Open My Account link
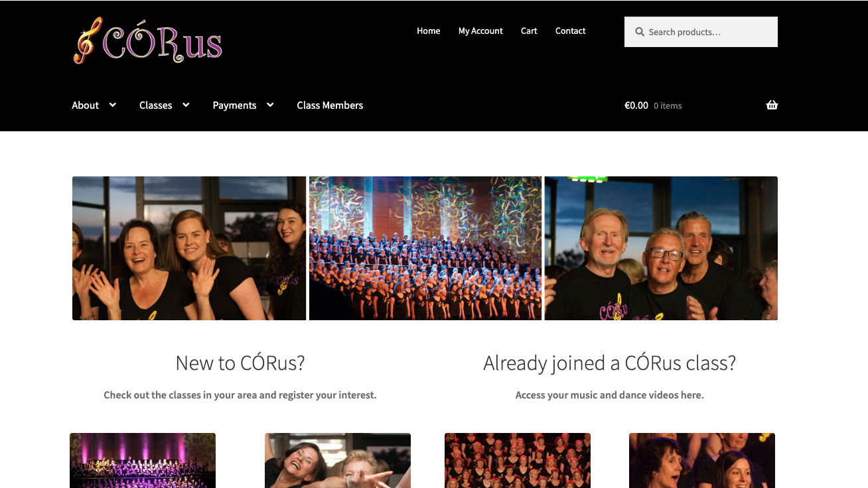The image size is (868, 488). point(480,31)
